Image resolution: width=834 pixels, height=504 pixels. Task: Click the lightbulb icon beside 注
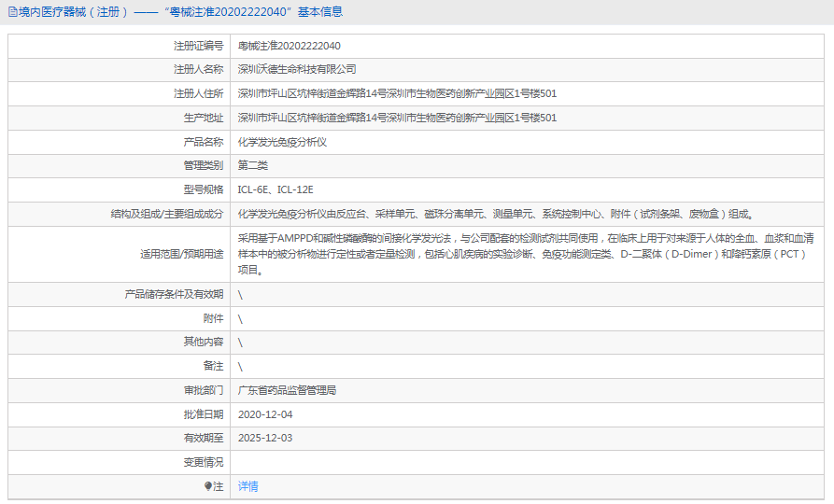click(208, 486)
